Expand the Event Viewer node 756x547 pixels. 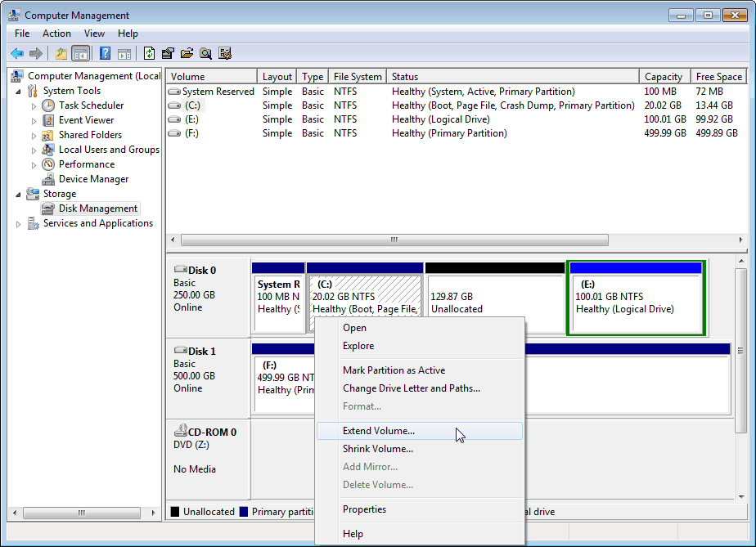coord(34,121)
